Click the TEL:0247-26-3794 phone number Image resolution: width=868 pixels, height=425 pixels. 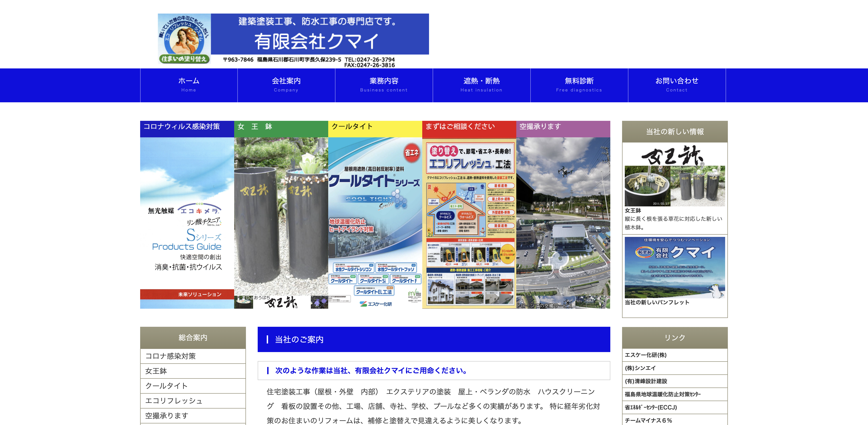[x=369, y=60]
